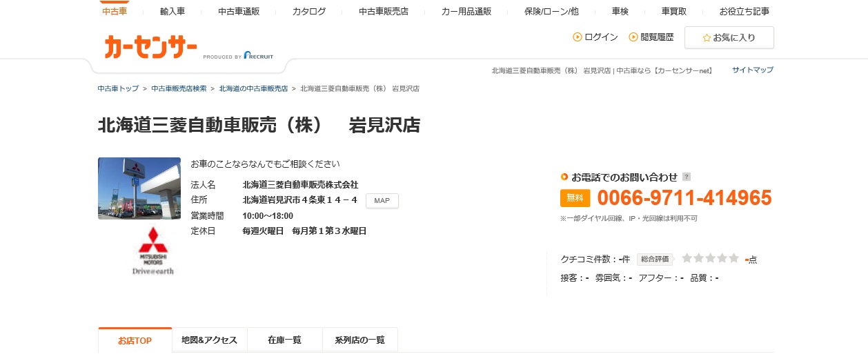Switch to the 在庫一覧 tab
This screenshot has width=868, height=361.
285,340
